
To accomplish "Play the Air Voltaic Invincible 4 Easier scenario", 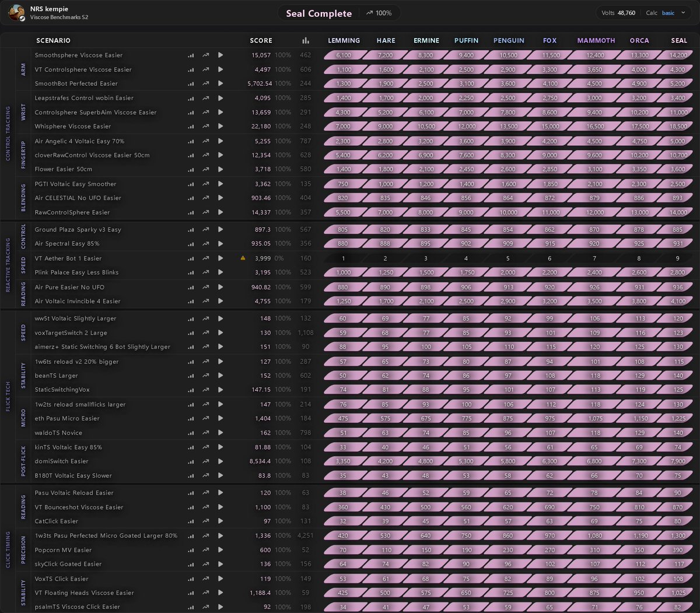I will click(x=220, y=302).
